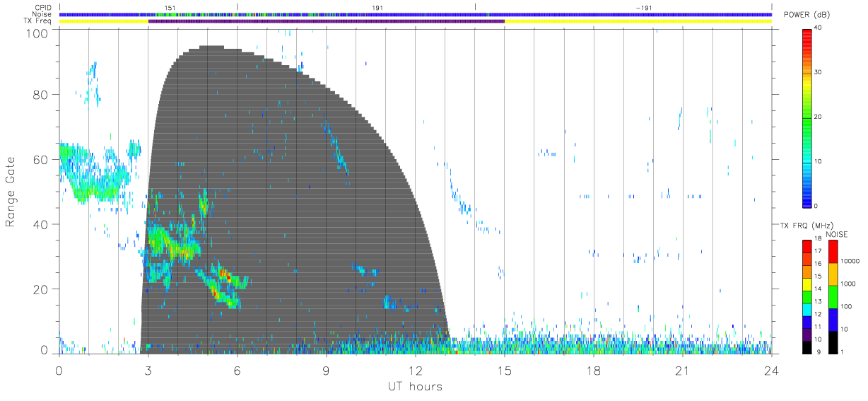Click the 3 tick label on UT axis
Screen dimensions: 868x401
pos(148,370)
